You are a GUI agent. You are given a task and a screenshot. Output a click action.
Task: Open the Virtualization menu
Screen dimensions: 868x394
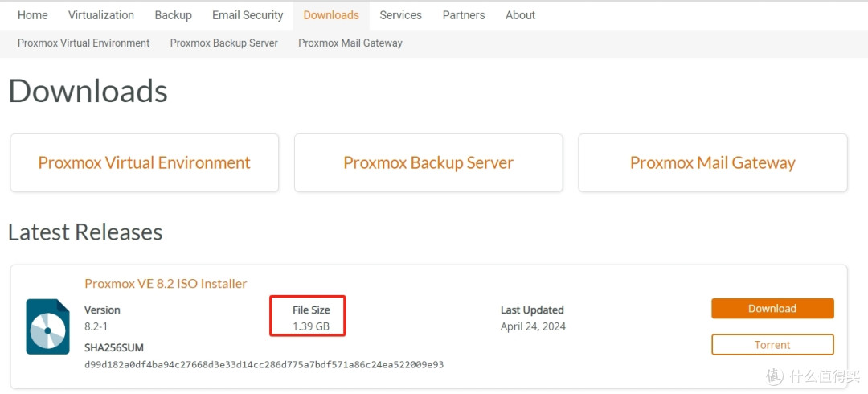click(x=101, y=15)
